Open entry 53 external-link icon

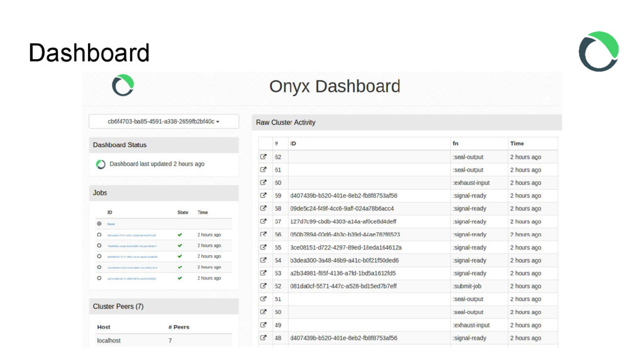[x=264, y=273]
